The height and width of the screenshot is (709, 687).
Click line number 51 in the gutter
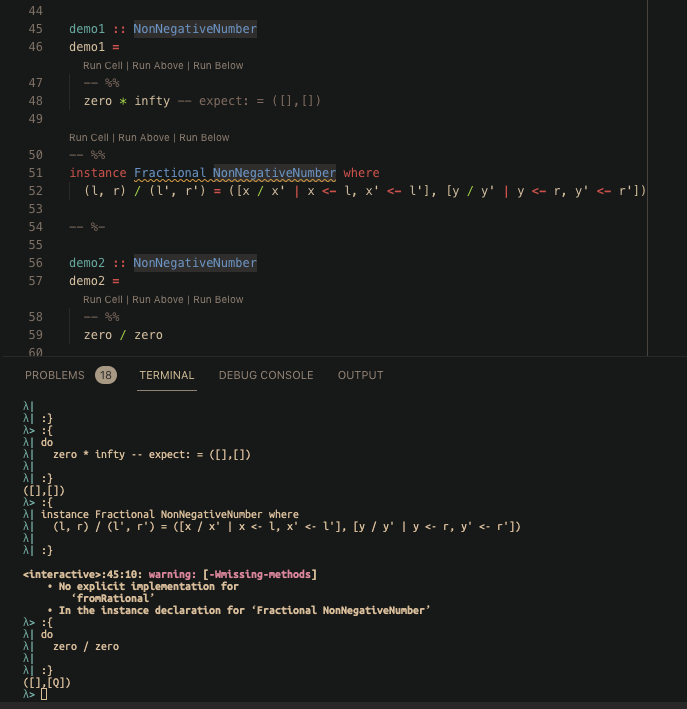point(35,173)
